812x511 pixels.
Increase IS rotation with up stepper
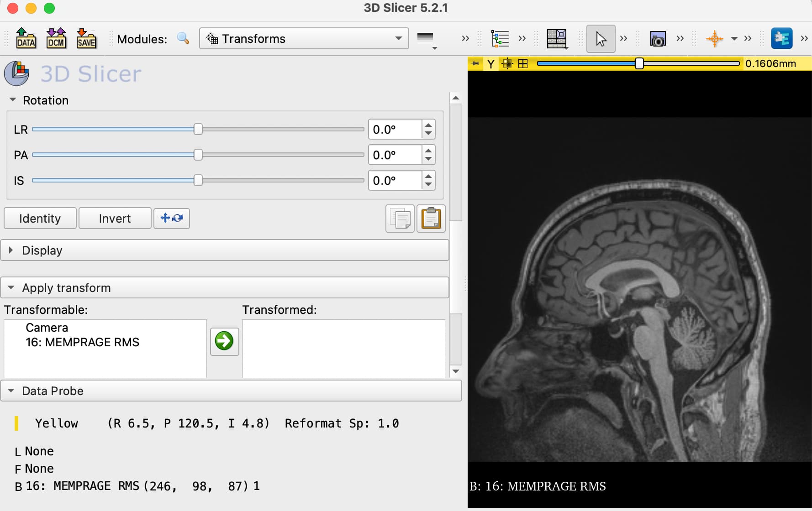pos(428,176)
